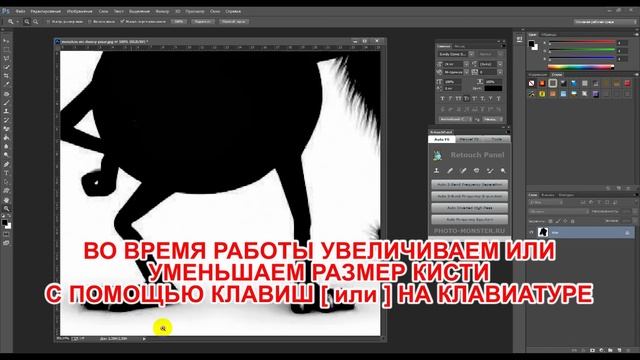Select the Brush tool in left toolbar
This screenshot has width=640, height=360.
coord(6,102)
